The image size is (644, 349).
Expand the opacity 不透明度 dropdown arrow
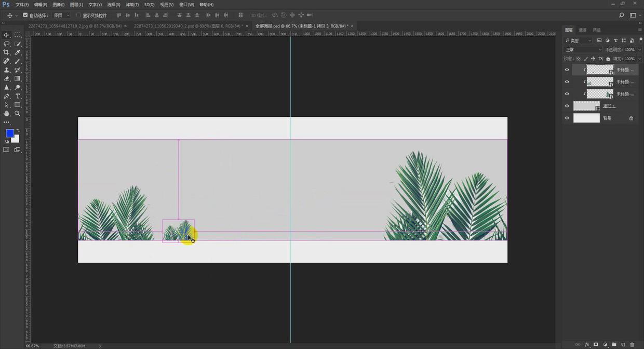[x=639, y=50]
